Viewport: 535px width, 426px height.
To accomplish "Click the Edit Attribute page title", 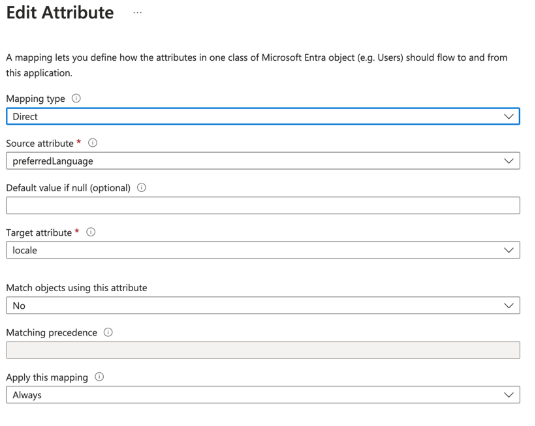I will (x=60, y=13).
